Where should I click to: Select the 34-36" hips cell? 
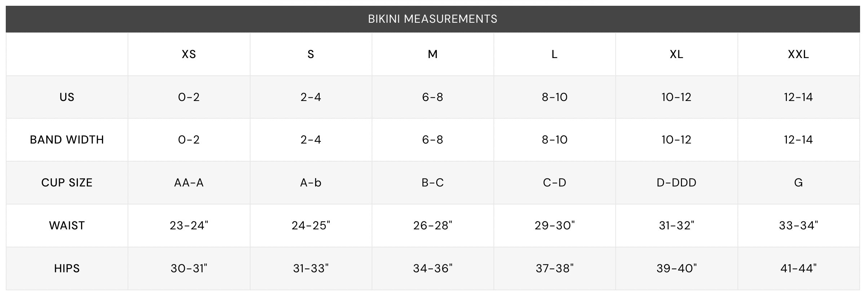[x=433, y=268]
